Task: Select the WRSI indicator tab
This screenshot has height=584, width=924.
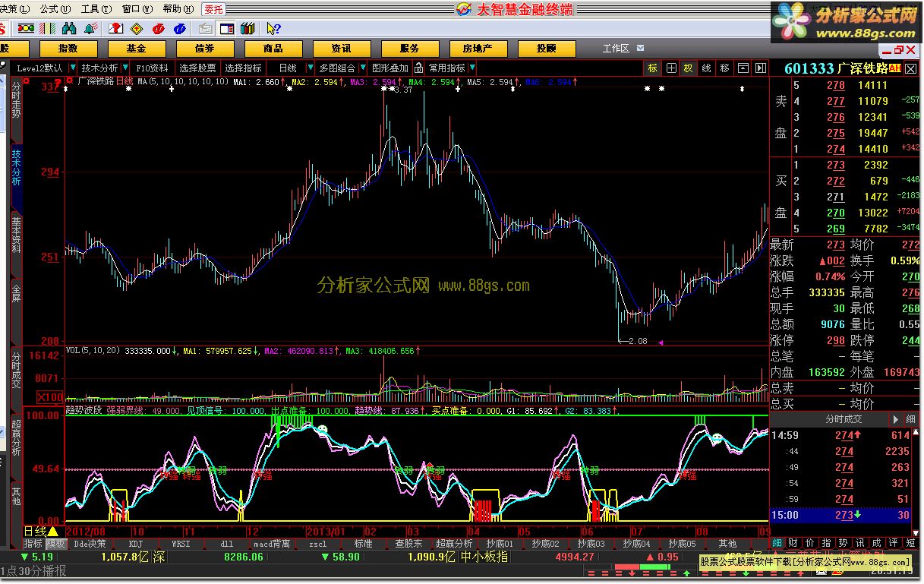Action: (181, 544)
